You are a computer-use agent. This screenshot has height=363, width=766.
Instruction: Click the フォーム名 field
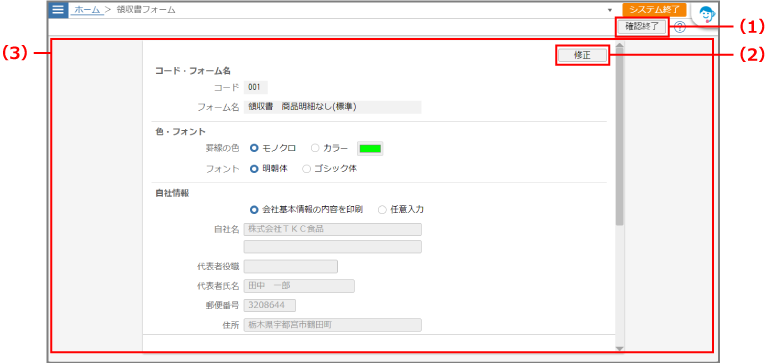(332, 107)
